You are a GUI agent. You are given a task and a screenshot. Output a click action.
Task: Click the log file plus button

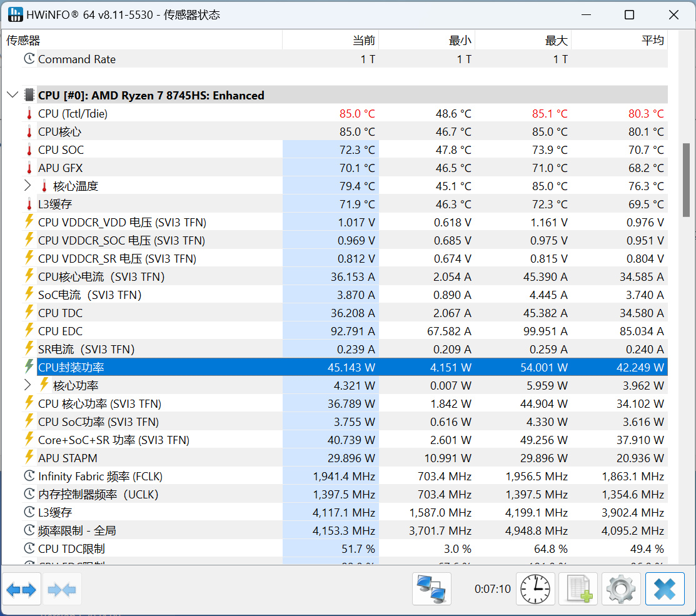pyautogui.click(x=578, y=589)
